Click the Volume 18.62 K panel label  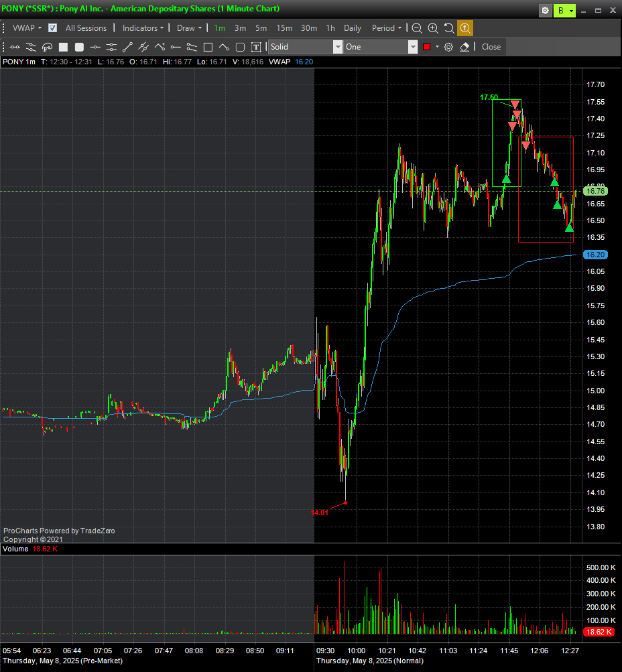[30, 549]
